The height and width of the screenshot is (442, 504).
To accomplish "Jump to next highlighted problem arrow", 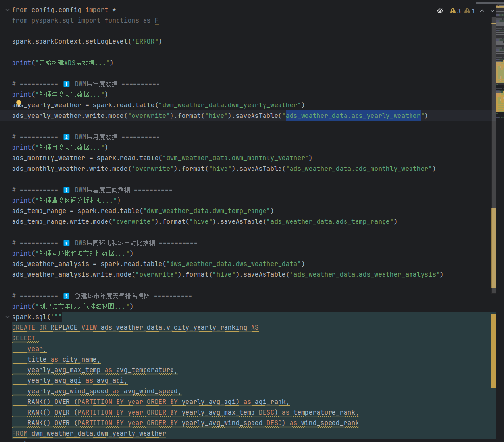I will point(492,11).
